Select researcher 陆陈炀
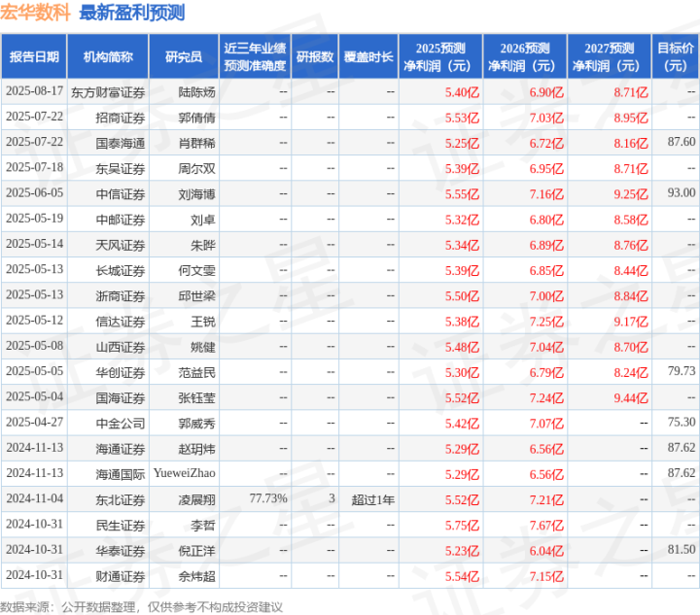Viewport: 700px width, 615px height. click(x=196, y=92)
